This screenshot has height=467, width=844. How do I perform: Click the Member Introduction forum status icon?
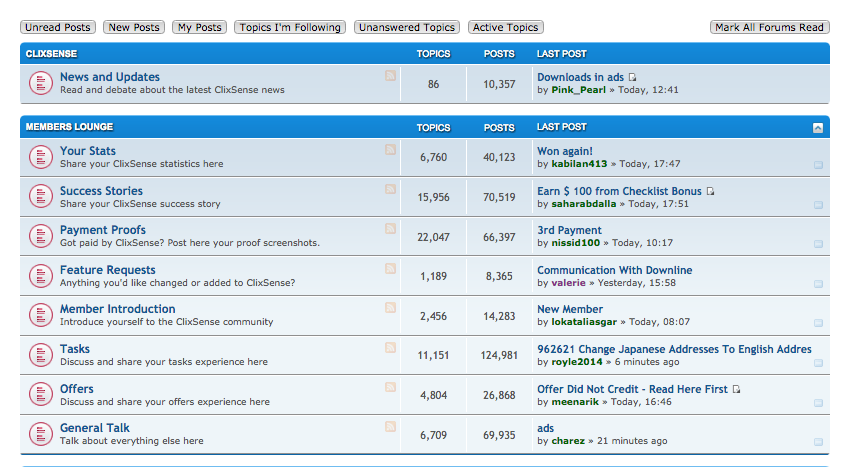[x=40, y=315]
